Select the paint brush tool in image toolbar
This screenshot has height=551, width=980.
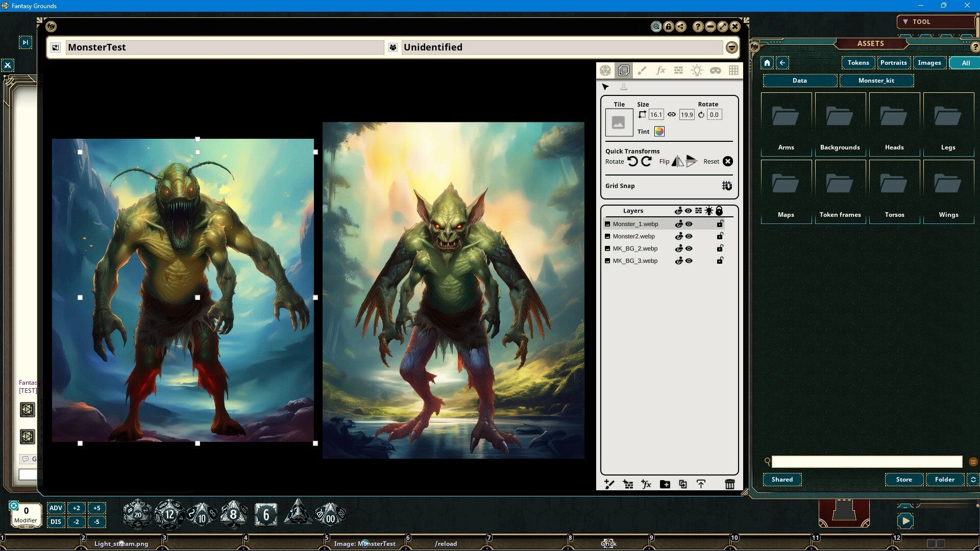pyautogui.click(x=642, y=70)
